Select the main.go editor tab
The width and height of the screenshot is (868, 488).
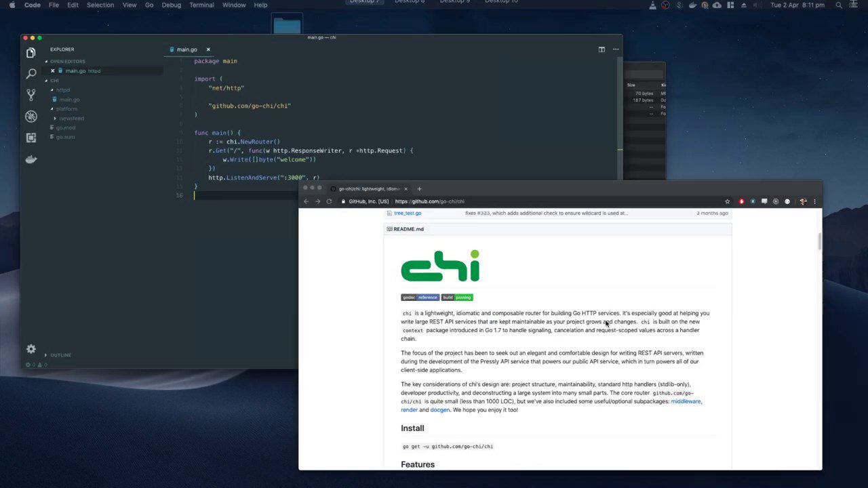pyautogui.click(x=189, y=49)
